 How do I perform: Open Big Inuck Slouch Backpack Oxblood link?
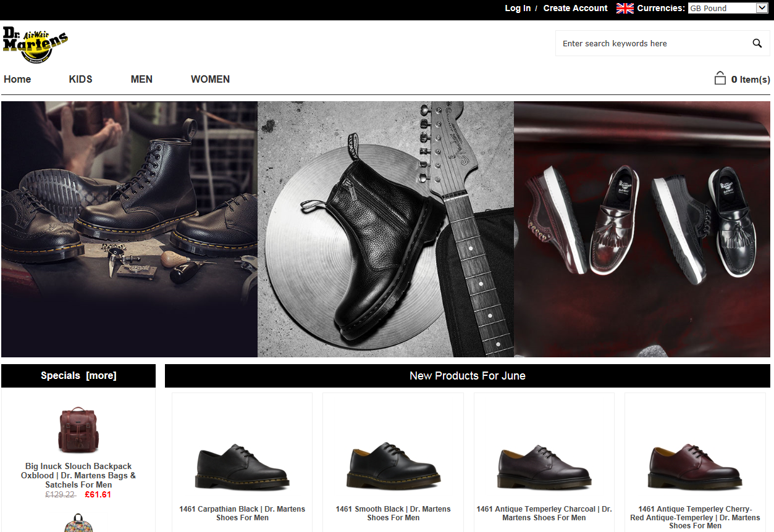point(78,475)
